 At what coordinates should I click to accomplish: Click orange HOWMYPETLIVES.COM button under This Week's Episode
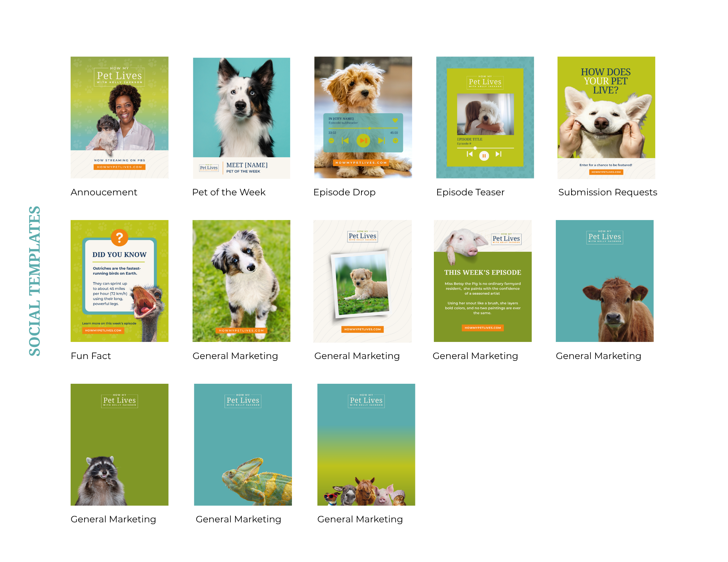[x=483, y=328]
